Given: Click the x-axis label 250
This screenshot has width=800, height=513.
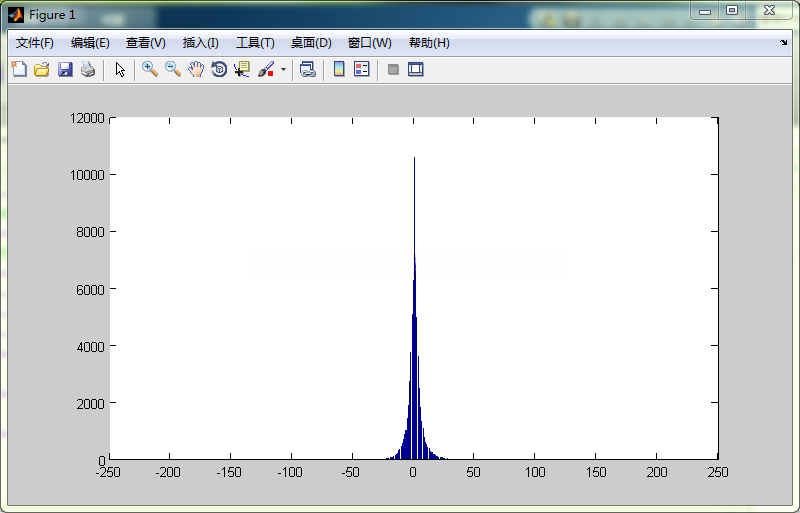Looking at the screenshot, I should [x=718, y=472].
